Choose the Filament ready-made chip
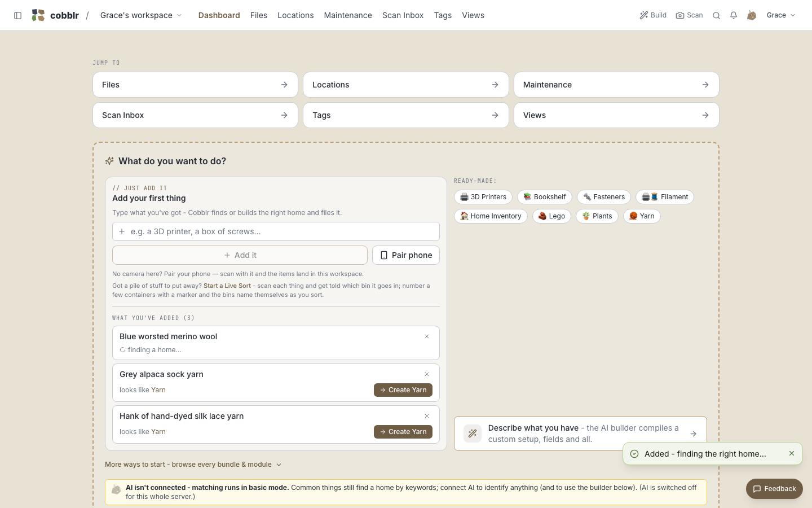This screenshot has height=508, width=812. (x=665, y=197)
